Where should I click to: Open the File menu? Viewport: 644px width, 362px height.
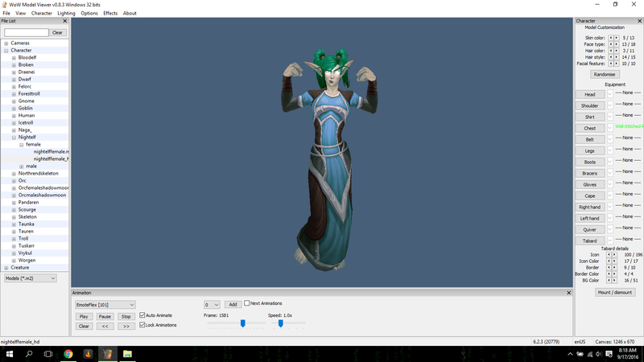(x=6, y=13)
